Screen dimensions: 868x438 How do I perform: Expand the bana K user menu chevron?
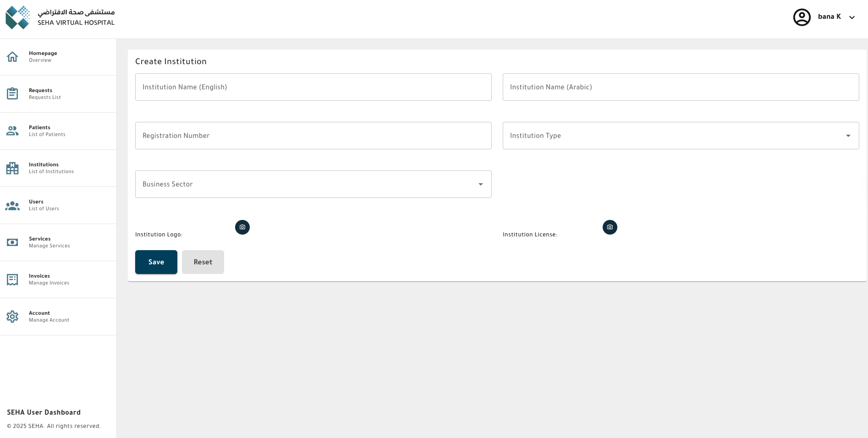pos(852,17)
